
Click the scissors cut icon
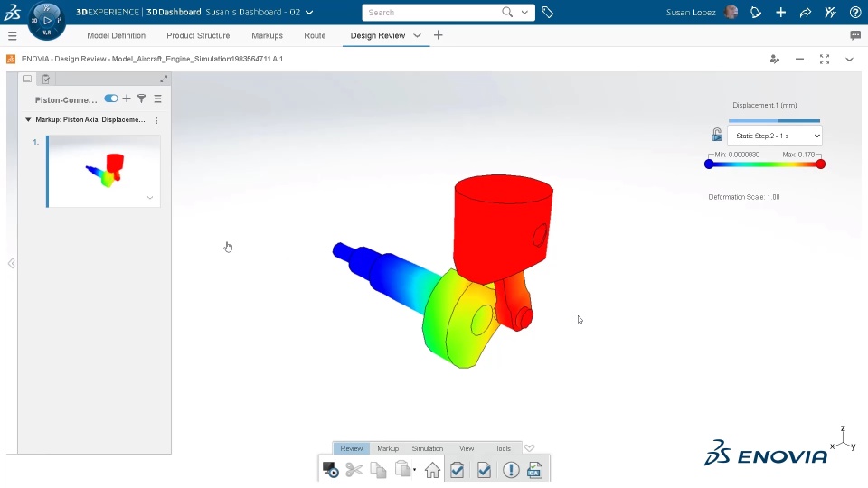coord(354,470)
